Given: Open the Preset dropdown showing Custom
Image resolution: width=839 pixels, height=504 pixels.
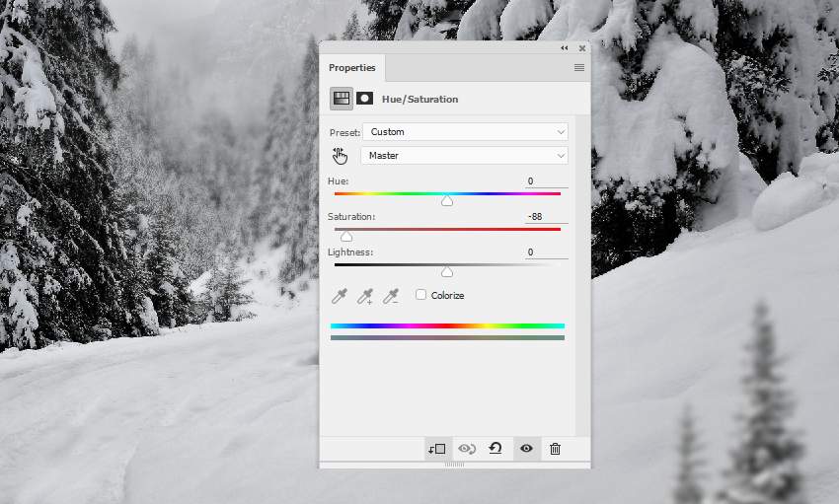Looking at the screenshot, I should click(x=465, y=132).
